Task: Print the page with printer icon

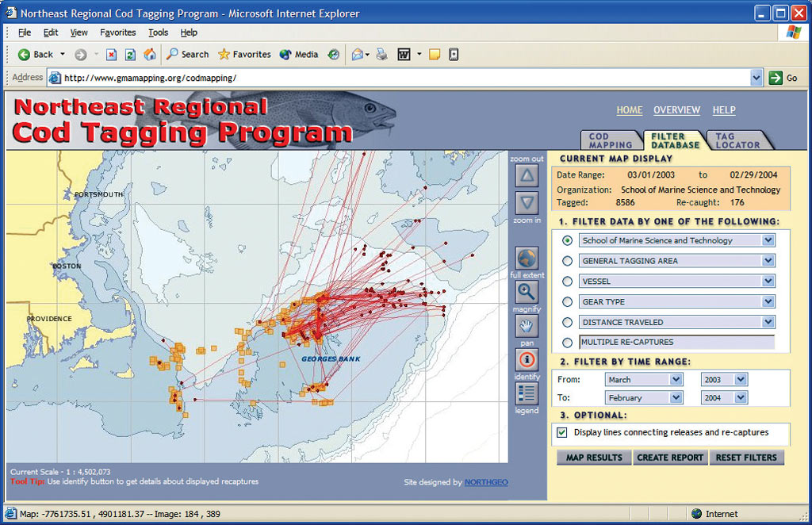Action: (381, 55)
